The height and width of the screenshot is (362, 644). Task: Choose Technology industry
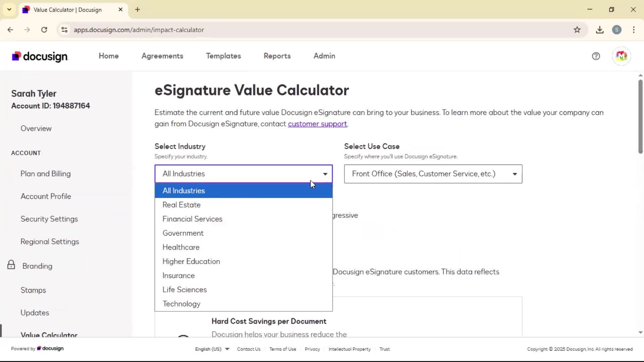[244, 304]
